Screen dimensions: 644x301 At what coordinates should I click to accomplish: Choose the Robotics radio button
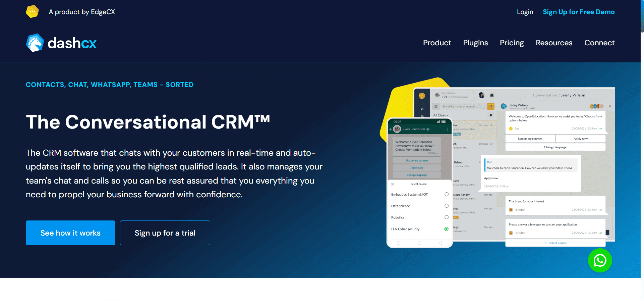pyautogui.click(x=446, y=217)
